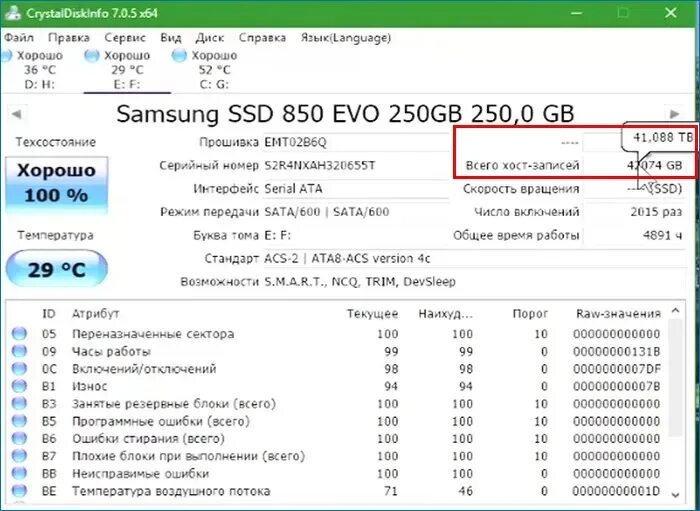The image size is (700, 511).
Task: Select disk D: H: status orb
Action: pyautogui.click(x=6, y=56)
